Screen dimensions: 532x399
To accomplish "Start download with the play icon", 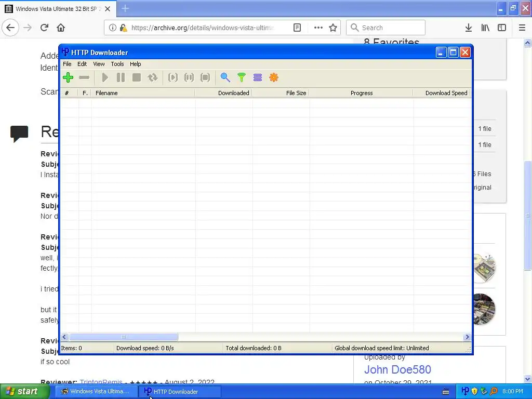I will (x=105, y=78).
